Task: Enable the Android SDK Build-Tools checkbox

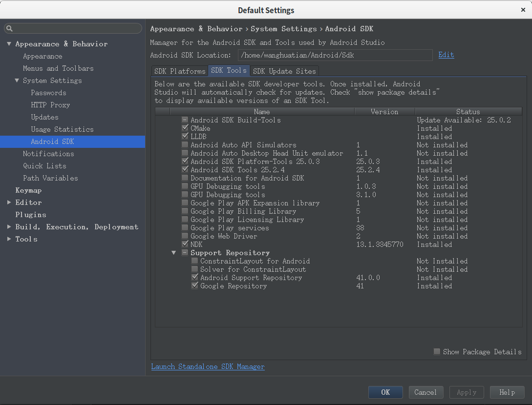Action: [185, 120]
